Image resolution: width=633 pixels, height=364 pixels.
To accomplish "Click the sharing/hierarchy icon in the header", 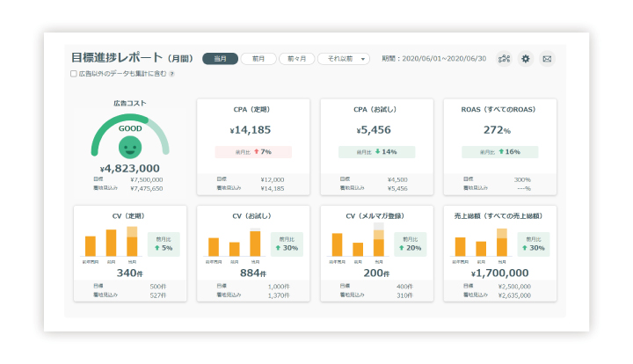I will [x=504, y=59].
